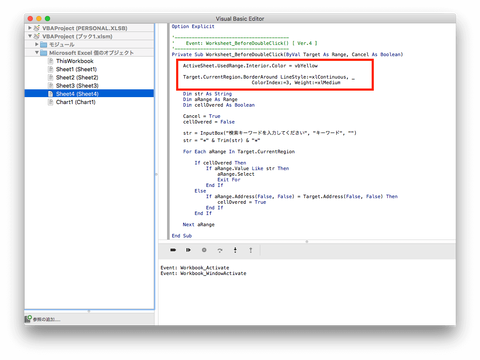Collapse the Microsoft Excel objects folder
The height and width of the screenshot is (360, 480).
pyautogui.click(x=37, y=53)
